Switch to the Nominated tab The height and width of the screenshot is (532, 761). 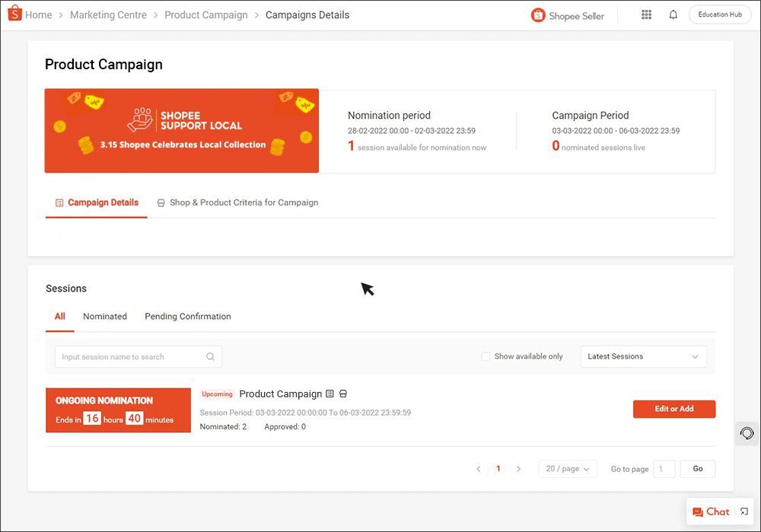(104, 316)
